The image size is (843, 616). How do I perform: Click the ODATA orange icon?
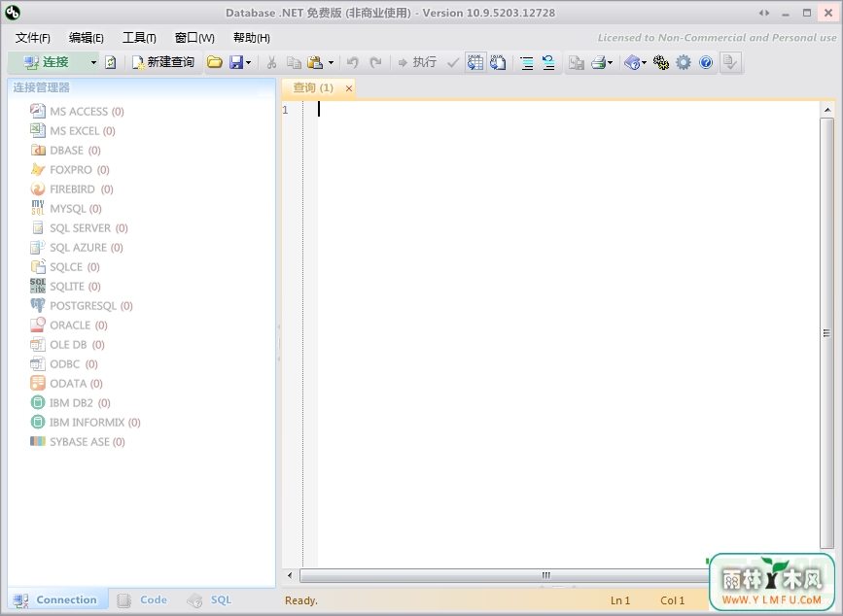38,383
